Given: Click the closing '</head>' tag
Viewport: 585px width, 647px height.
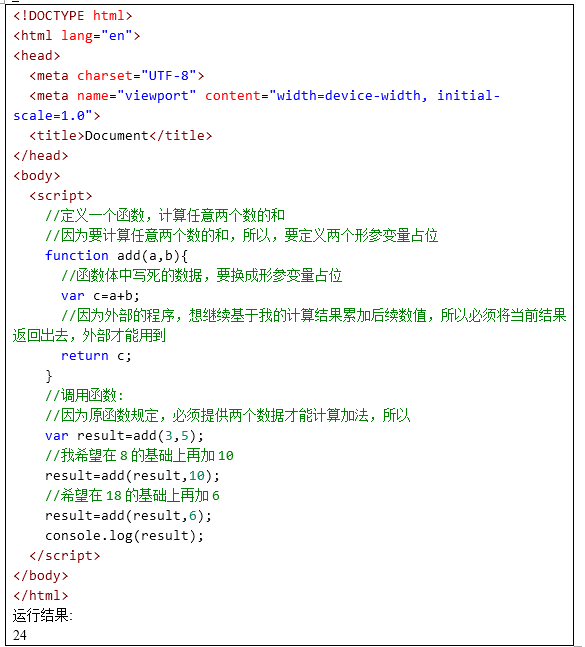Looking at the screenshot, I should click(x=41, y=156).
